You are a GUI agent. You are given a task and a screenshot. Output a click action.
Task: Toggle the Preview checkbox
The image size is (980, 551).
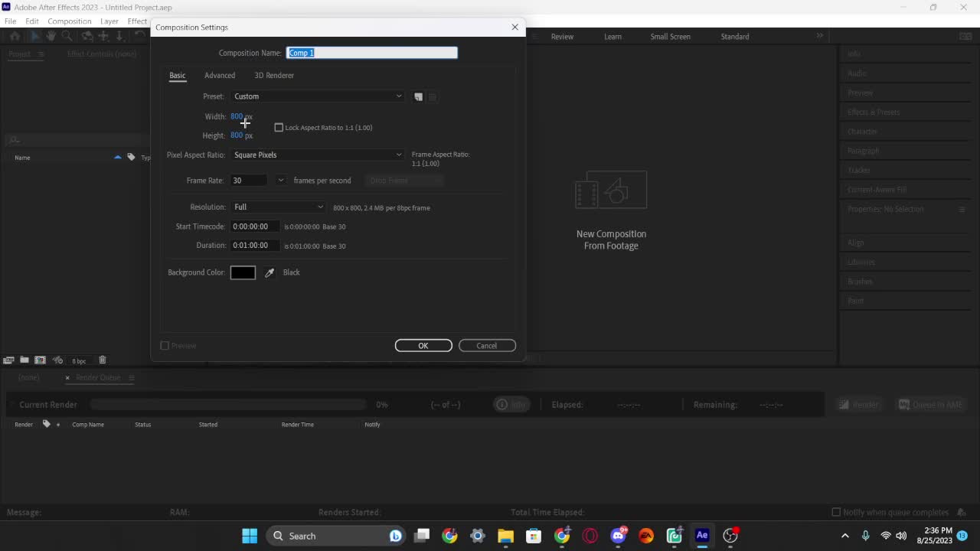click(165, 345)
